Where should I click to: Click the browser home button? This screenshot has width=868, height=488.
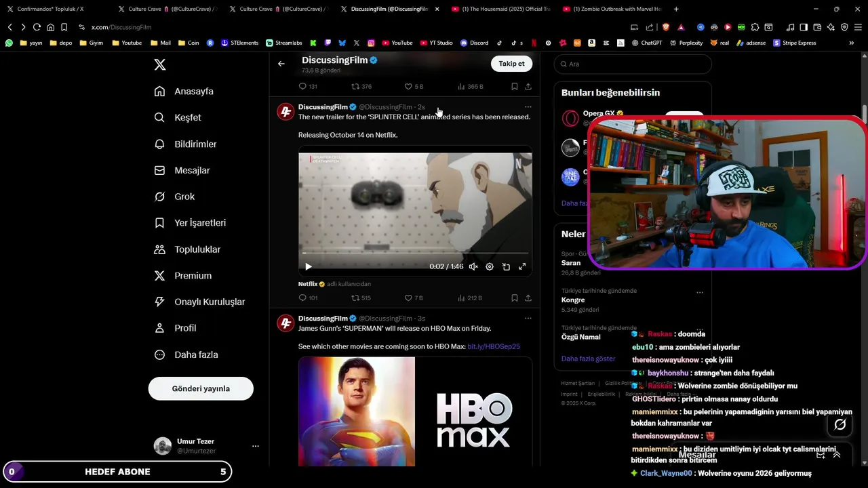[50, 27]
